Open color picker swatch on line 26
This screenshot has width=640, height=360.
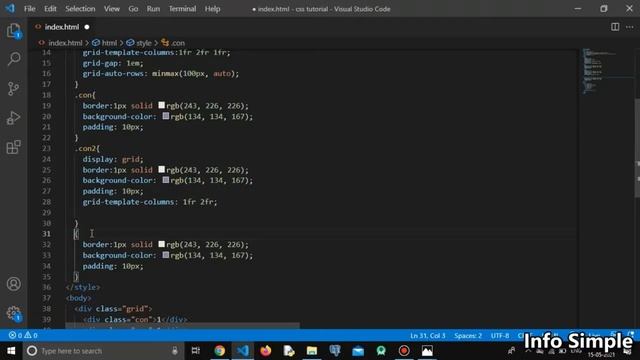(166, 180)
